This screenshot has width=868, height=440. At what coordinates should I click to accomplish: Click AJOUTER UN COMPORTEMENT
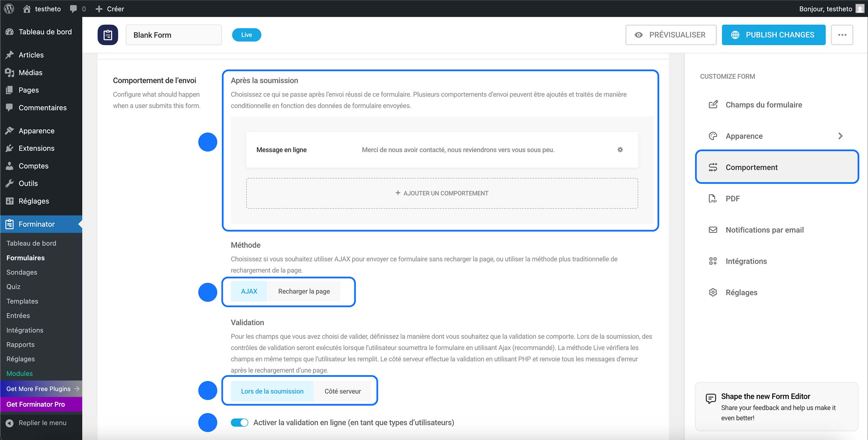[x=442, y=193]
